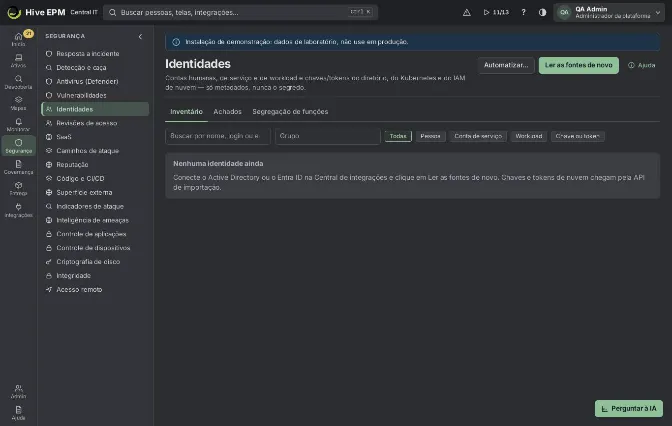672x426 pixels.
Task: Open the QA Admin account menu
Action: coord(609,12)
